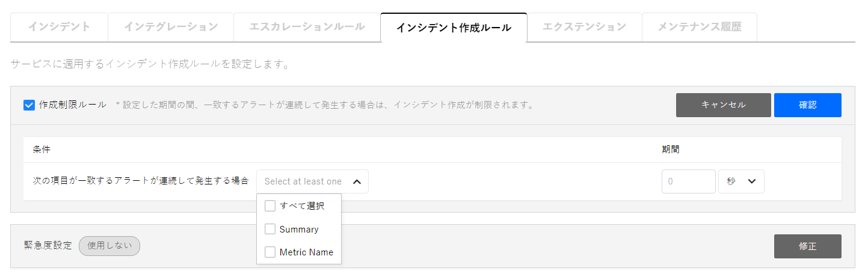Image resolution: width=868 pixels, height=280 pixels.
Task: Open the 秒 time unit dropdown
Action: coord(740,181)
